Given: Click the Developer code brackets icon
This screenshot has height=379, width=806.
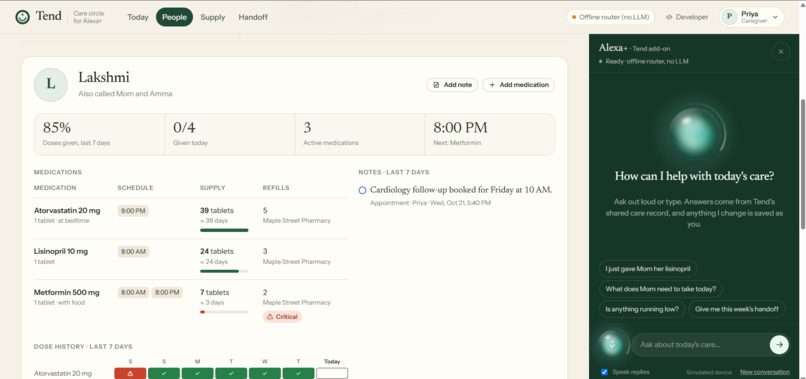Looking at the screenshot, I should tap(669, 17).
